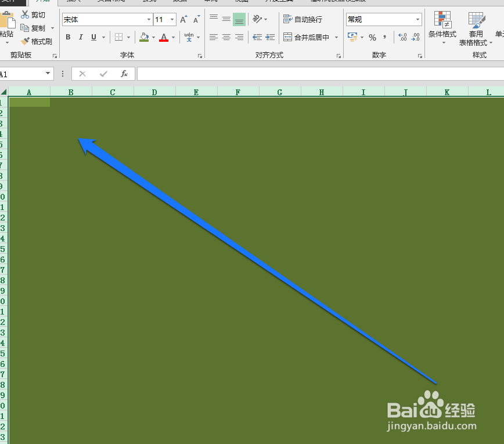Click Merge and Center (合并后居中) button
504x444 pixels.
point(307,37)
